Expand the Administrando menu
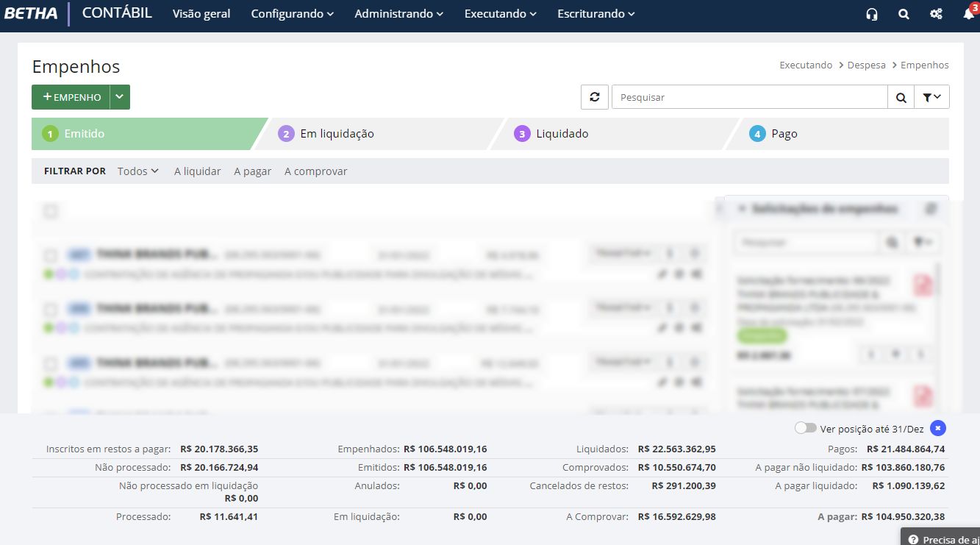The height and width of the screenshot is (545, 980). (x=399, y=14)
